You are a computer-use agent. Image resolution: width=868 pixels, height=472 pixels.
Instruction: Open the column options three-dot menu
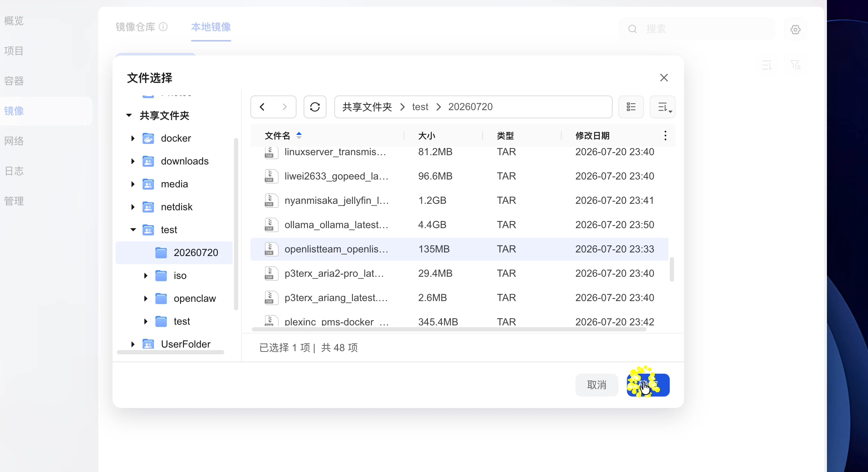coord(665,136)
